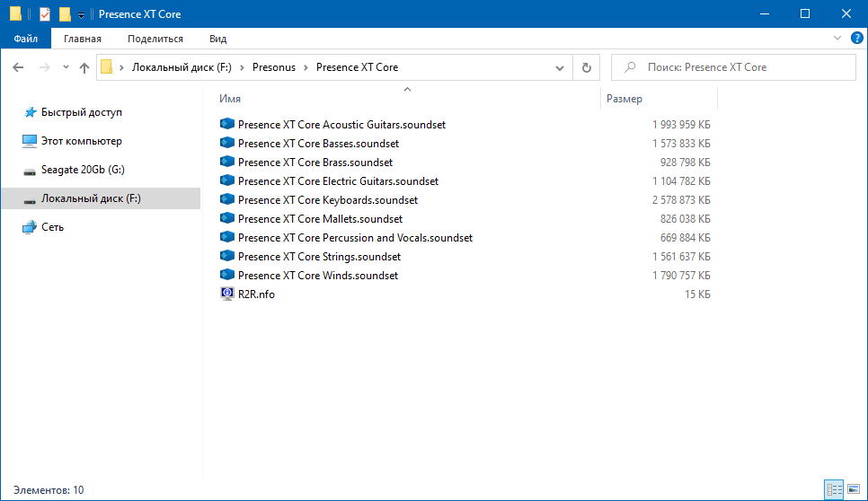Click the Electric Guitars soundset file icon
868x501 pixels.
click(x=227, y=180)
